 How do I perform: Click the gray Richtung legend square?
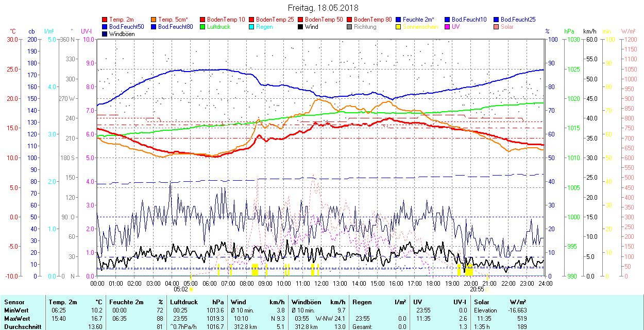click(349, 27)
